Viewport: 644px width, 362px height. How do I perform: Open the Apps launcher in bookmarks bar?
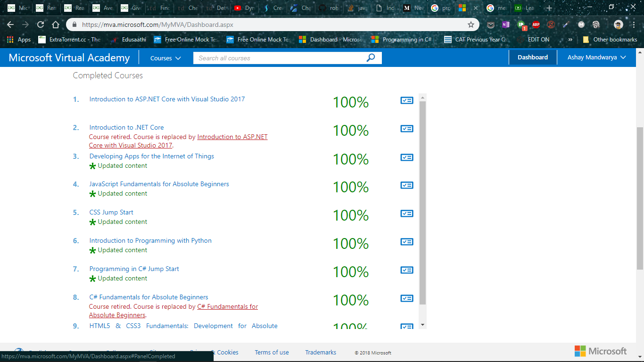click(x=19, y=40)
